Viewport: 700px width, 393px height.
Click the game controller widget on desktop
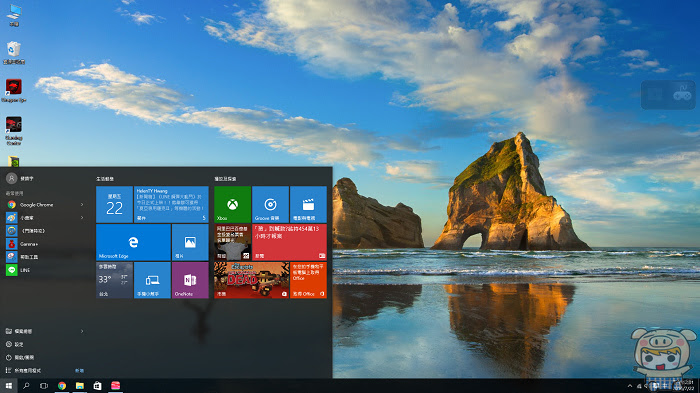(x=682, y=95)
